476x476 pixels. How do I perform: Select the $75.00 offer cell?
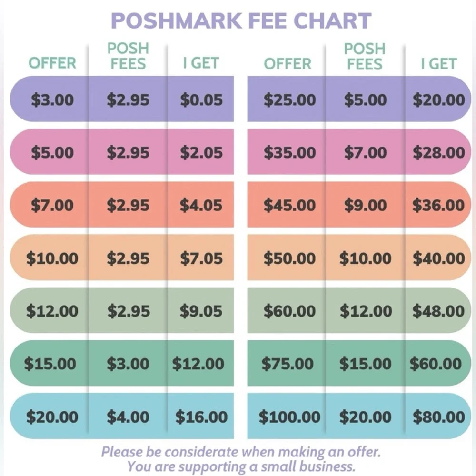[x=288, y=364]
